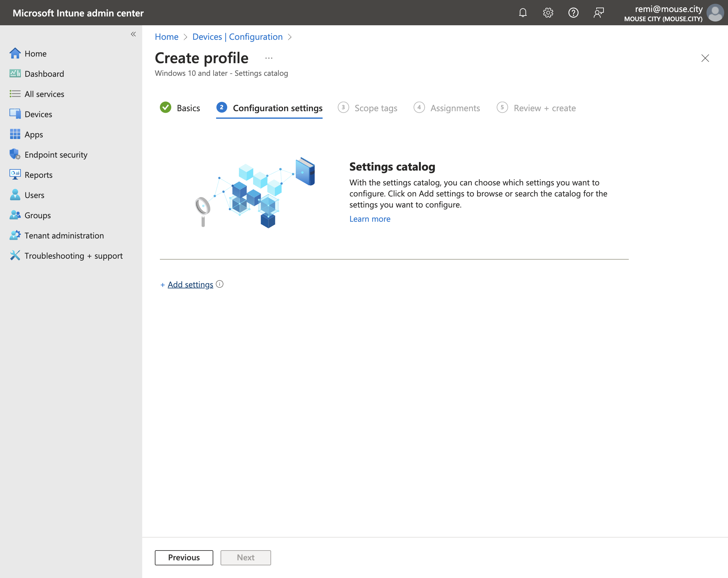Image resolution: width=728 pixels, height=578 pixels.
Task: Select the Configuration settings step tab
Action: (270, 108)
